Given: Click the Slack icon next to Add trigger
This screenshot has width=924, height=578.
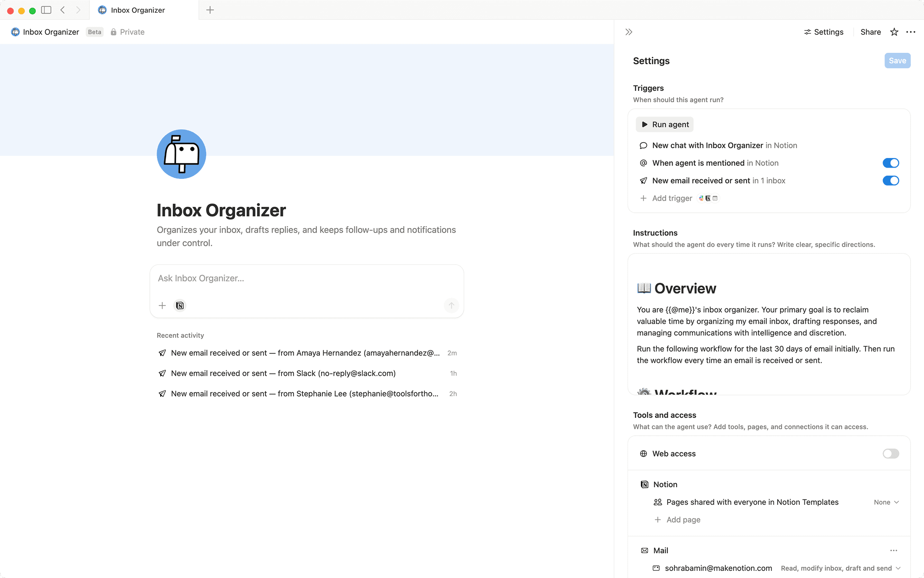Looking at the screenshot, I should point(700,198).
